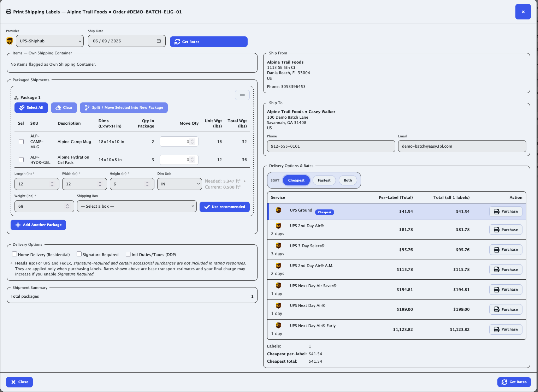
Task: Click Split / Move Selected Into New Package
Action: pyautogui.click(x=124, y=107)
